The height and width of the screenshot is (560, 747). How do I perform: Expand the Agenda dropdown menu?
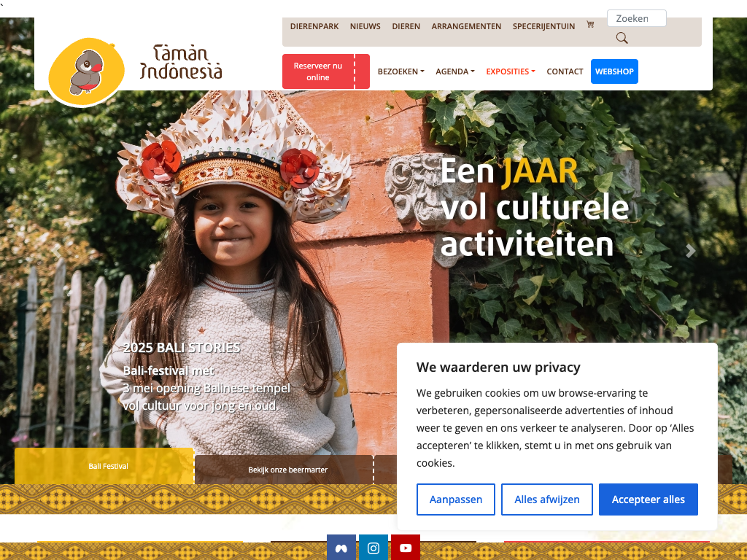coord(455,71)
